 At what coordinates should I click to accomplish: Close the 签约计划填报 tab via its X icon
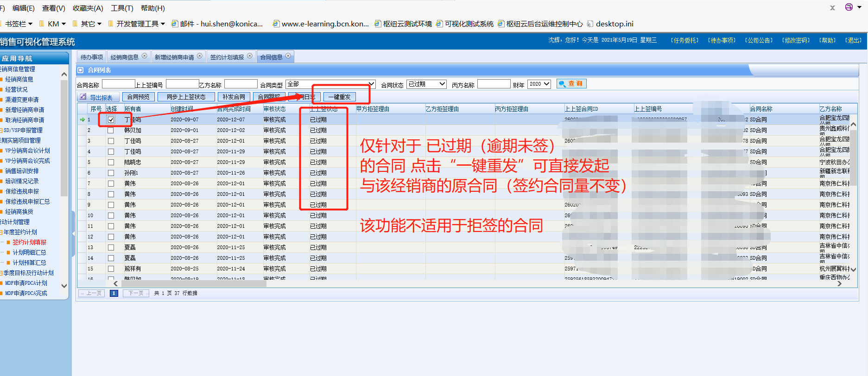250,56
